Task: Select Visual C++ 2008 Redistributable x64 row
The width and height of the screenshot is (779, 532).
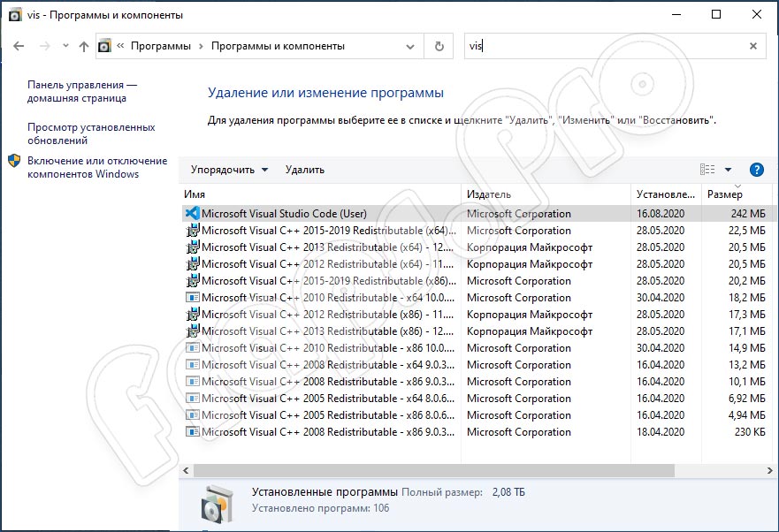Action: pyautogui.click(x=477, y=365)
